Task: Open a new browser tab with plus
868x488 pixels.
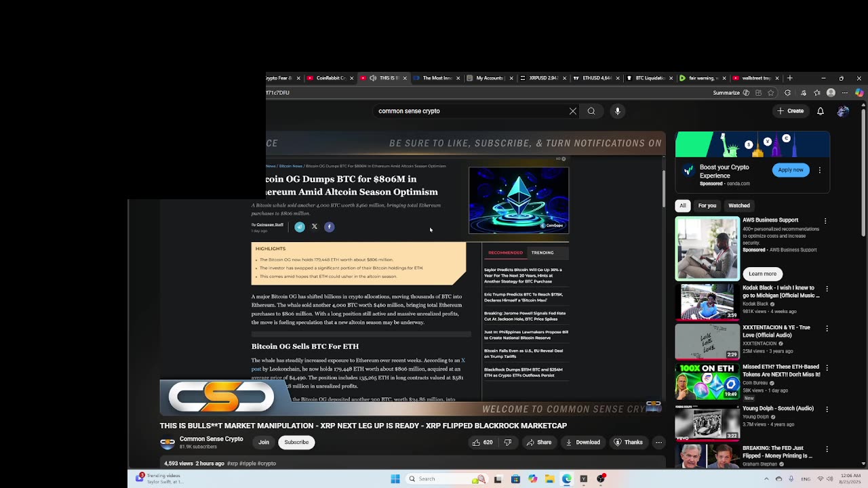Action: (789, 78)
